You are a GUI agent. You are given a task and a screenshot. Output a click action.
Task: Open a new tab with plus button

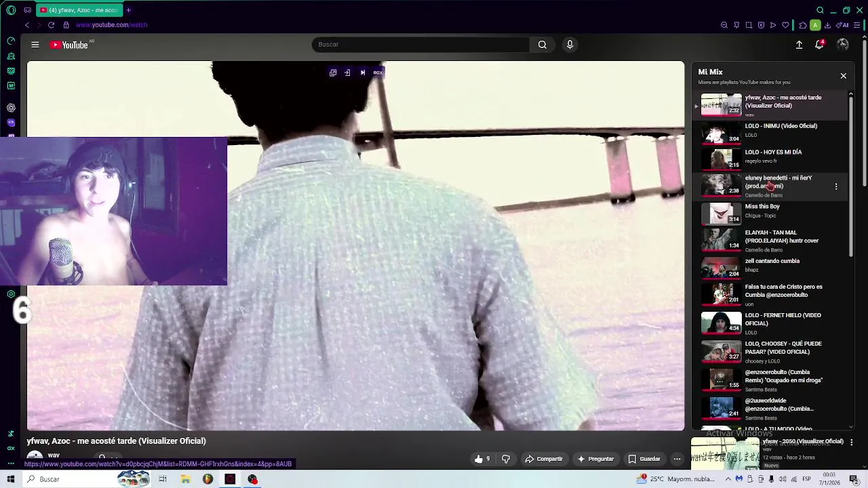tap(128, 10)
